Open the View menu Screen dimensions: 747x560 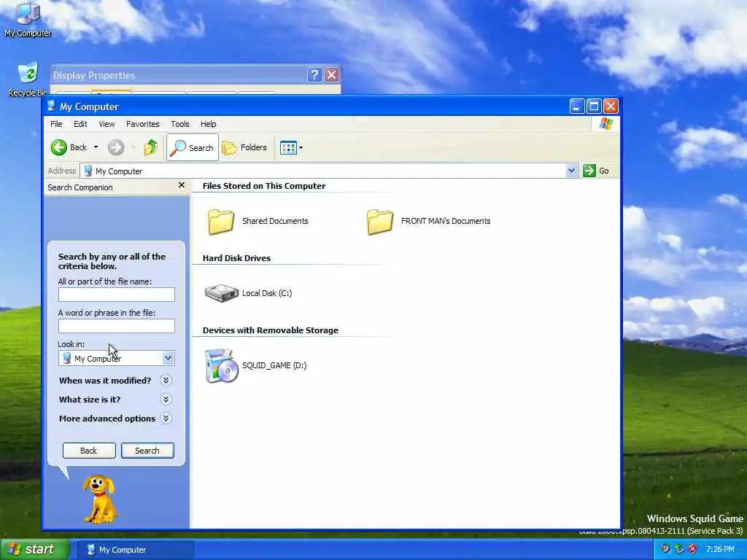pos(107,124)
